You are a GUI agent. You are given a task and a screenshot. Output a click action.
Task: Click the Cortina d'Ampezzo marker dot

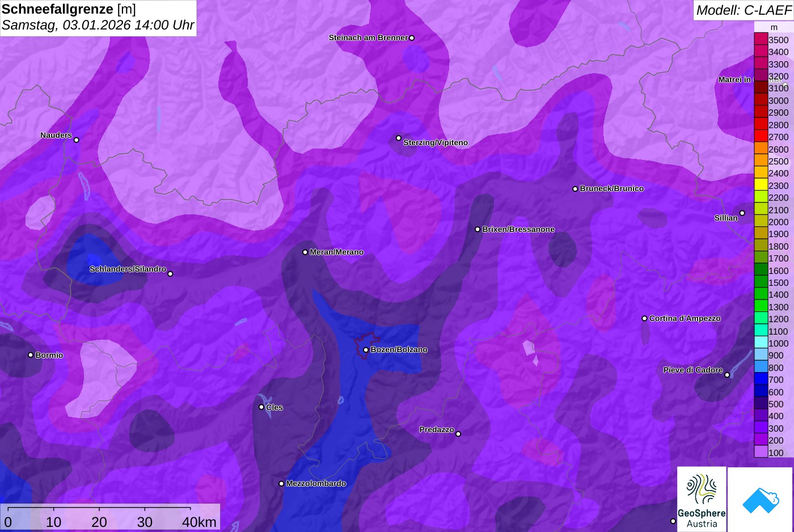coord(644,319)
